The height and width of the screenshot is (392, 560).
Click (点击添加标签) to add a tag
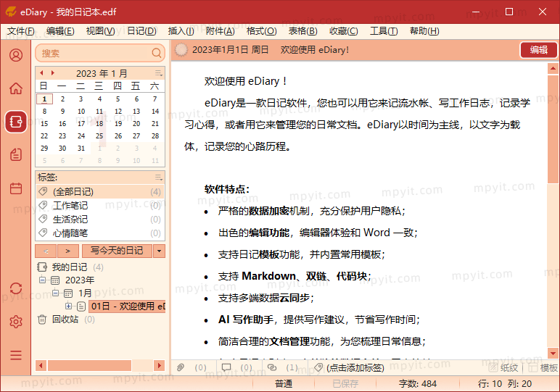pyautogui.click(x=355, y=368)
